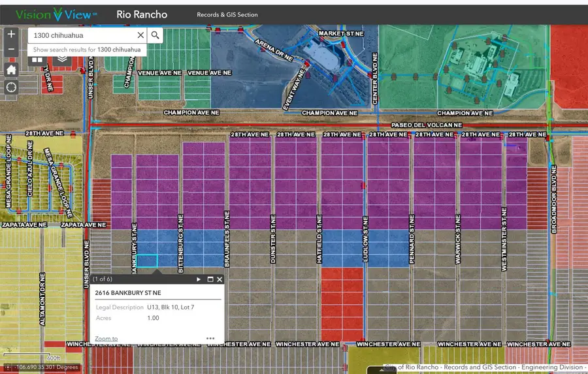Run search with the magnifier button
Screen dimensions: 588x374
click(155, 35)
